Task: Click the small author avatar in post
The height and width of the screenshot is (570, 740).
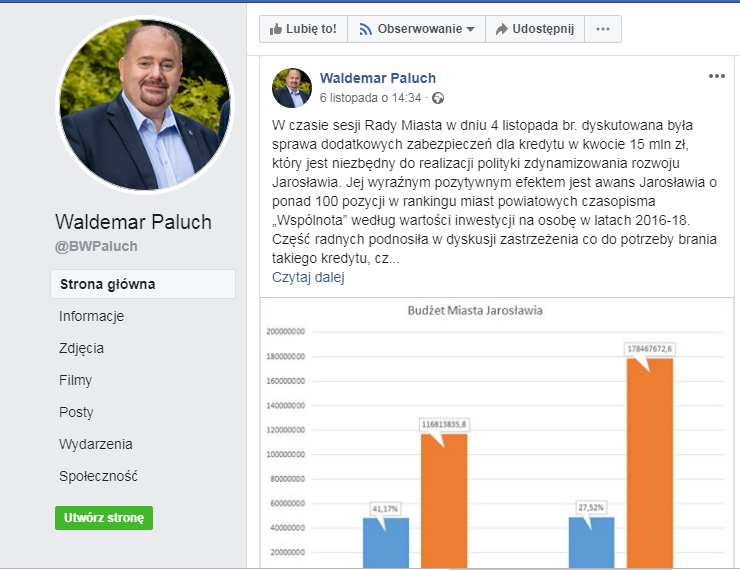Action: pos(291,88)
